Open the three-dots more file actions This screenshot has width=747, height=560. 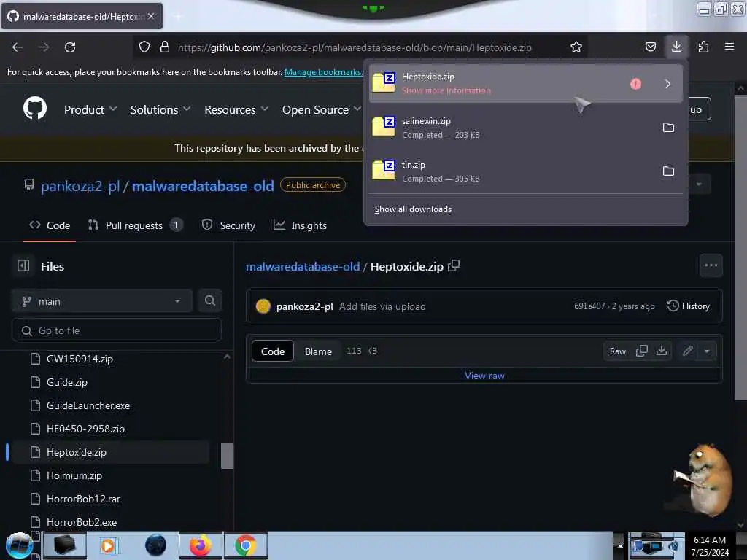[711, 265]
